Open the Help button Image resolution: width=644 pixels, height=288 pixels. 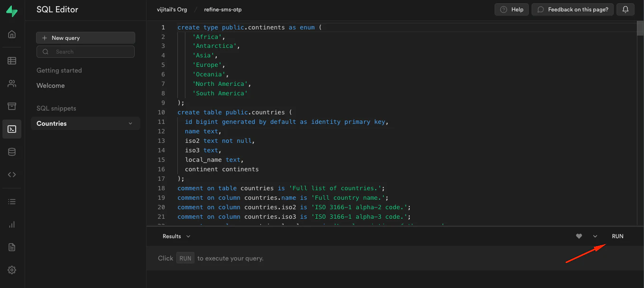pyautogui.click(x=512, y=9)
